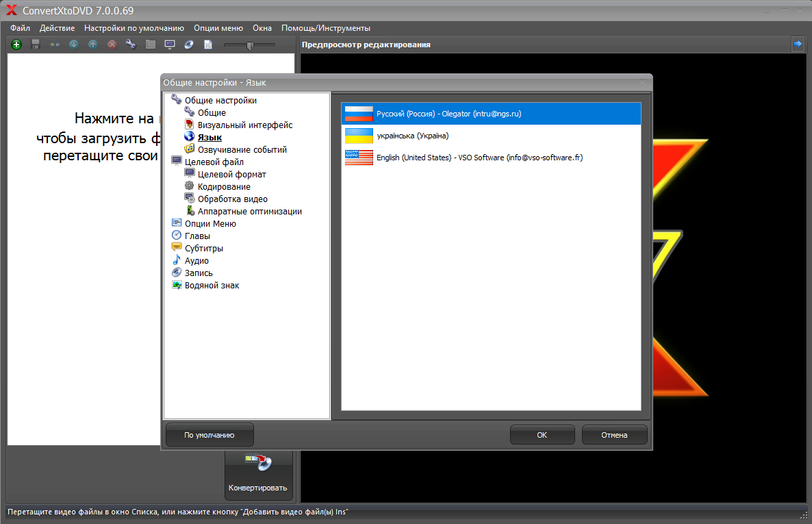
Task: Confirm the dialog with OK
Action: [x=542, y=435]
